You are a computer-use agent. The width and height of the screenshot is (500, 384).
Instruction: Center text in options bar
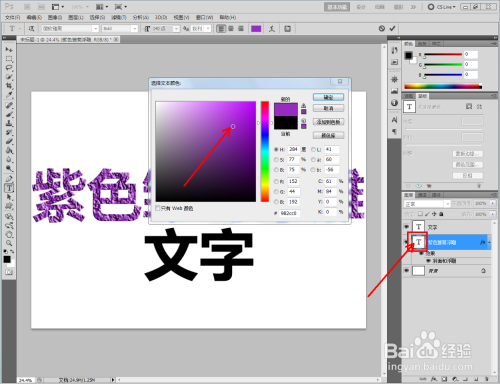[231, 29]
